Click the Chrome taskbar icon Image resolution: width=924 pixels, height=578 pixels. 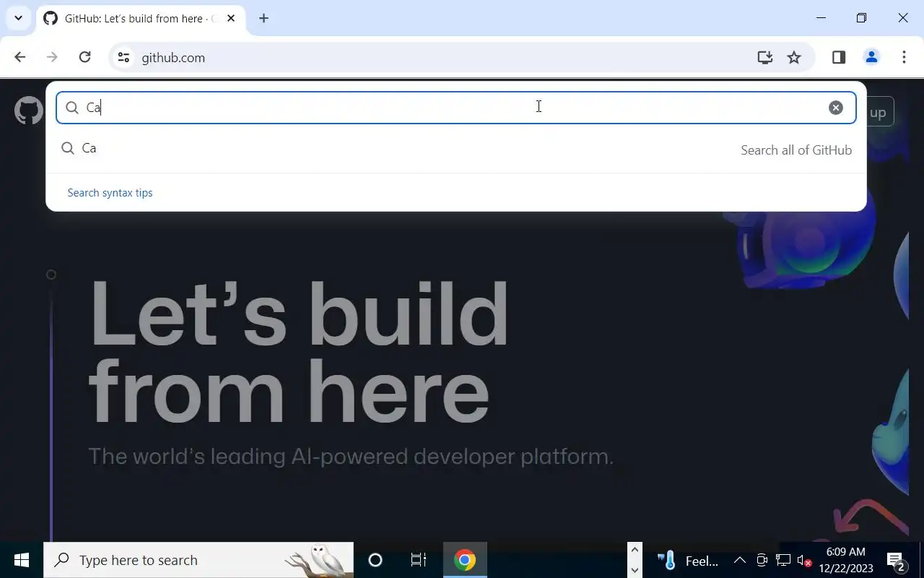pyautogui.click(x=465, y=560)
